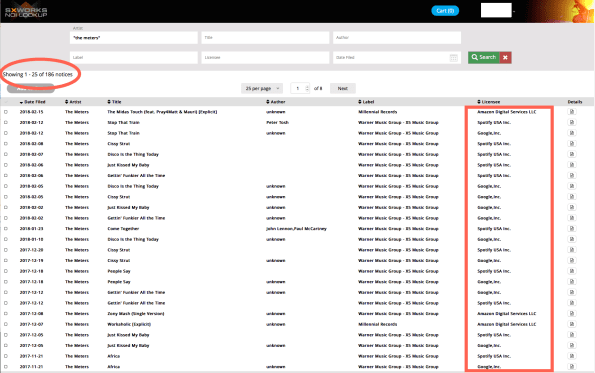Viewport: 595px width, 373px height.
Task: Open details for People Say licensed to Google
Action: pos(571,282)
